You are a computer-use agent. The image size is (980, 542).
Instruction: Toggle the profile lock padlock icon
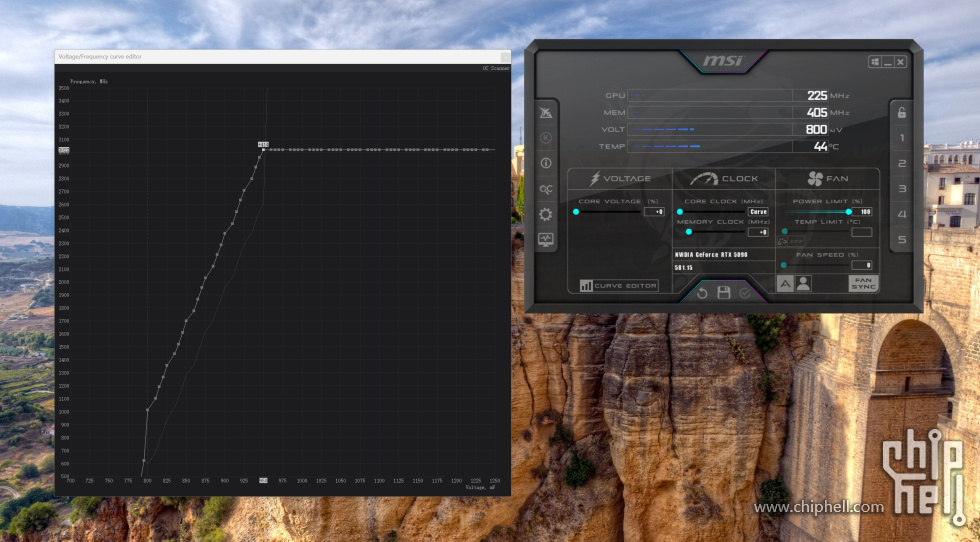[901, 113]
